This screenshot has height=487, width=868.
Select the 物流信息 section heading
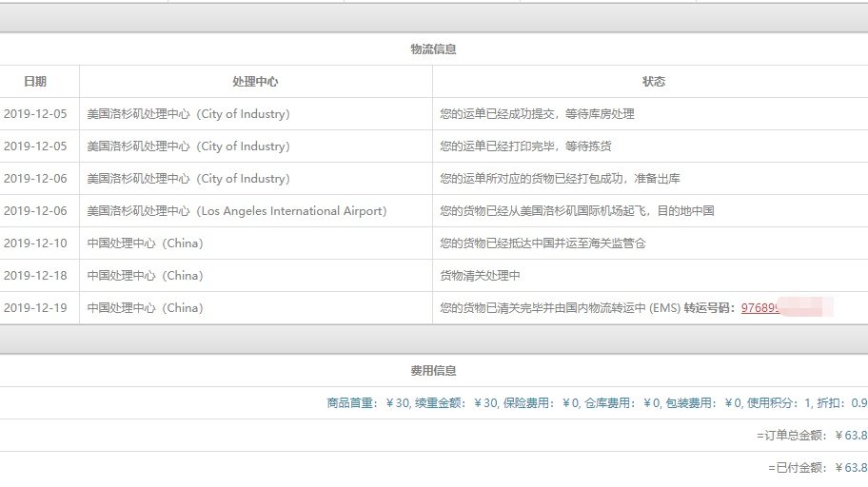[x=433, y=49]
